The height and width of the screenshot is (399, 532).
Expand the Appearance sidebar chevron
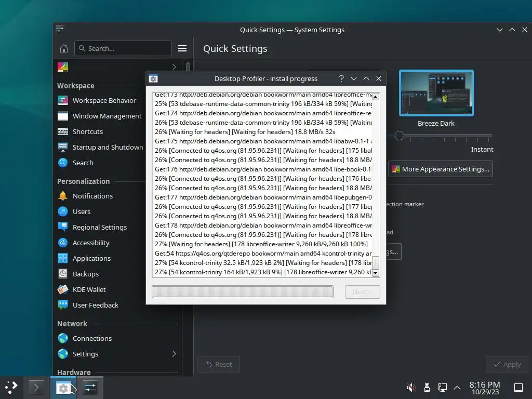coord(174,67)
